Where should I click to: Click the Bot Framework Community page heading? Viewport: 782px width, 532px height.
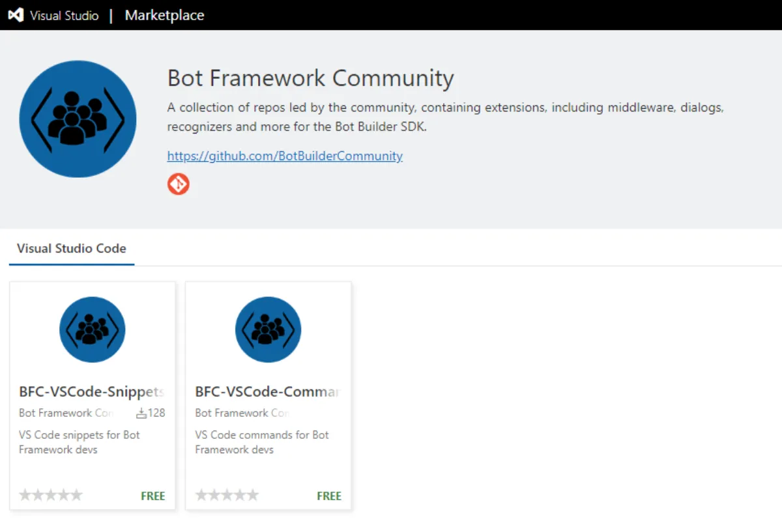pyautogui.click(x=310, y=78)
